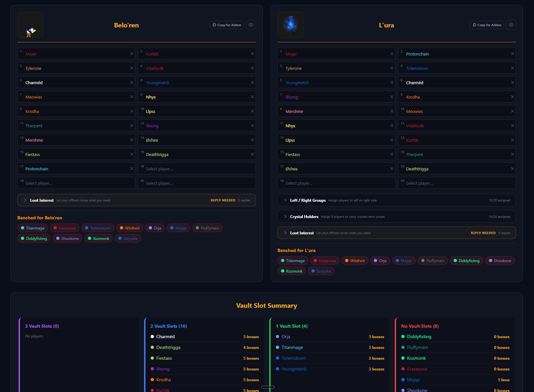Select benched Kozmonk chip under L'ura
The height and width of the screenshot is (392, 534).
point(292,271)
